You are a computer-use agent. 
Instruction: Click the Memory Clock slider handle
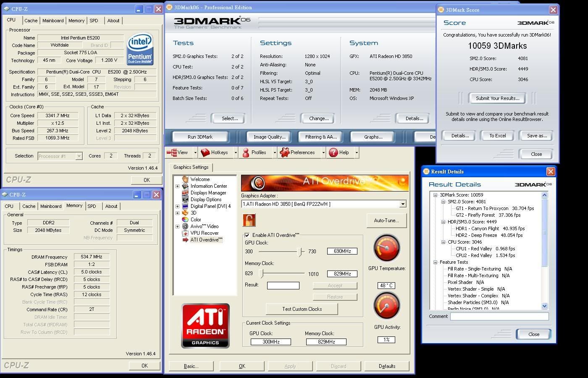tap(261, 274)
